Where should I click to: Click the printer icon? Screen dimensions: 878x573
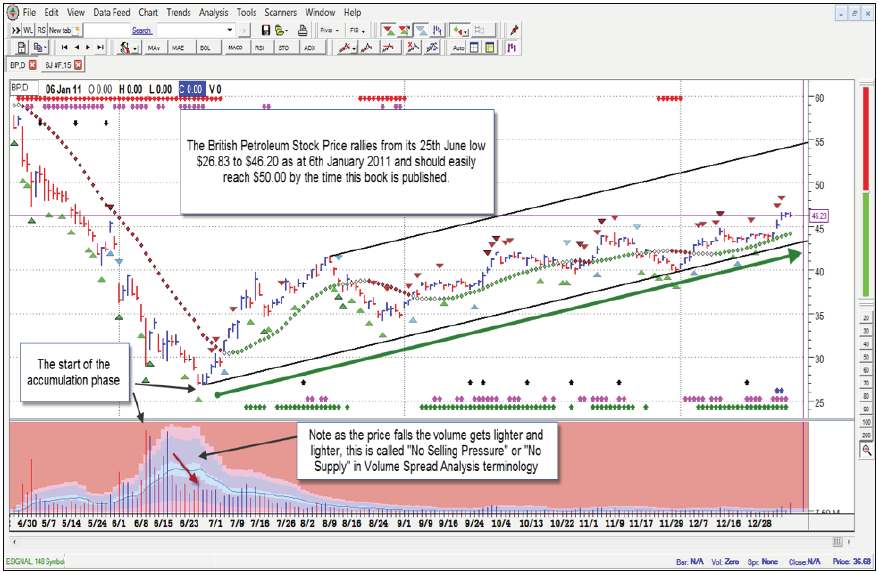pos(303,30)
